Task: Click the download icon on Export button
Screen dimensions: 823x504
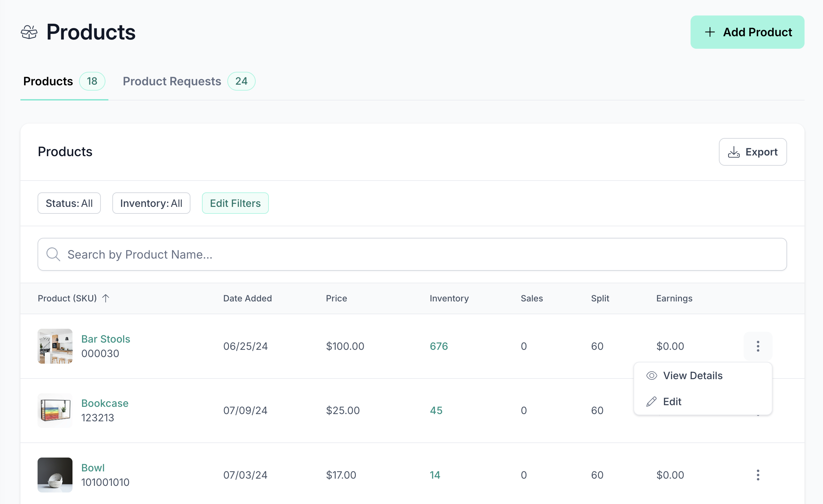Action: [733, 152]
